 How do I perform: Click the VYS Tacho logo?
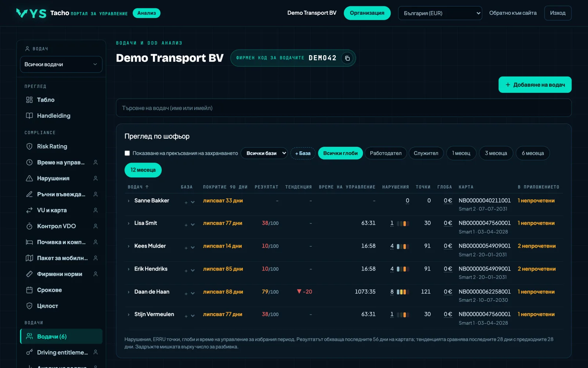(x=31, y=13)
